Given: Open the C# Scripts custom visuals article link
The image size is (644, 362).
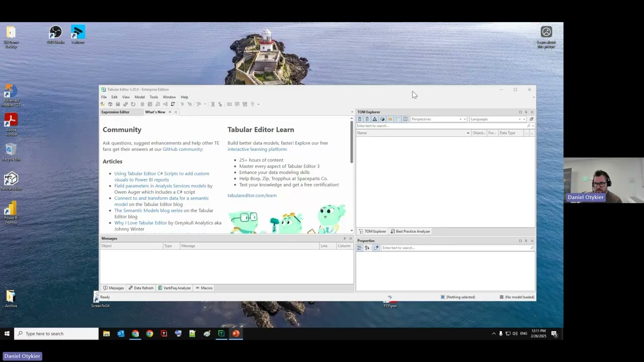Looking at the screenshot, I should coord(162,176).
